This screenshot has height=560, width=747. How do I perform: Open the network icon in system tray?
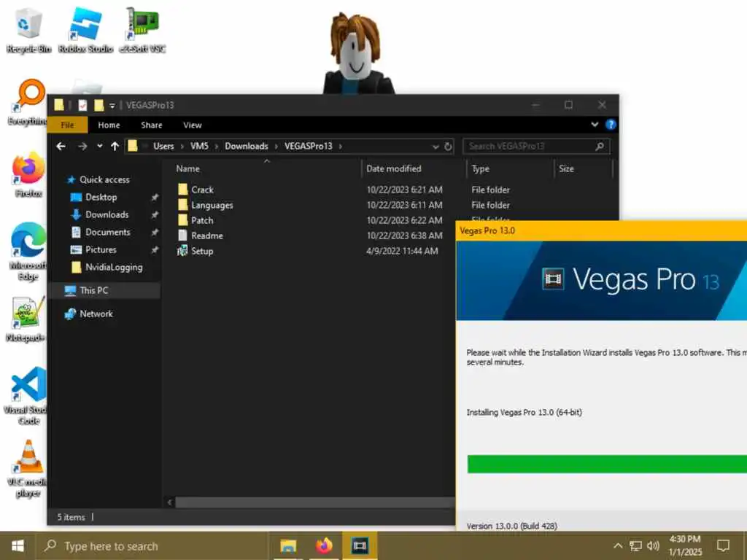[635, 545]
